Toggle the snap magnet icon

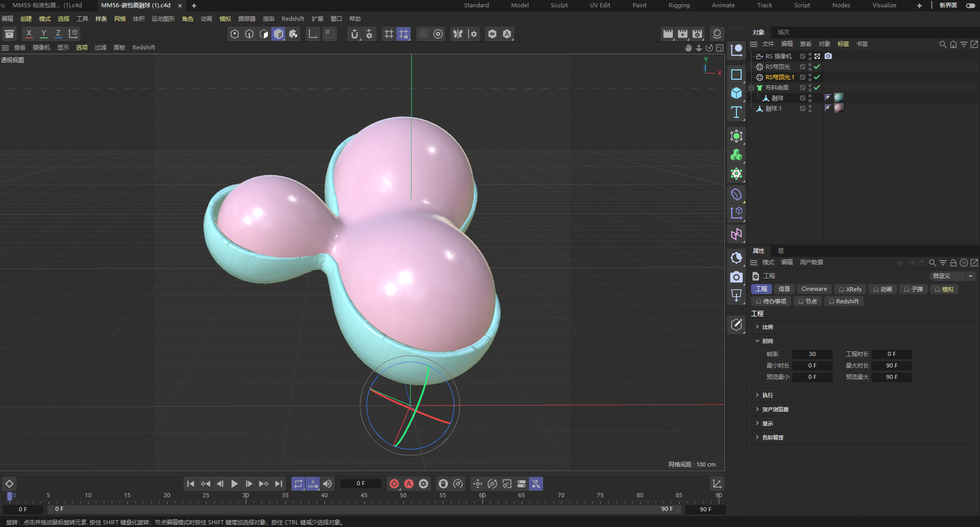pyautogui.click(x=355, y=34)
